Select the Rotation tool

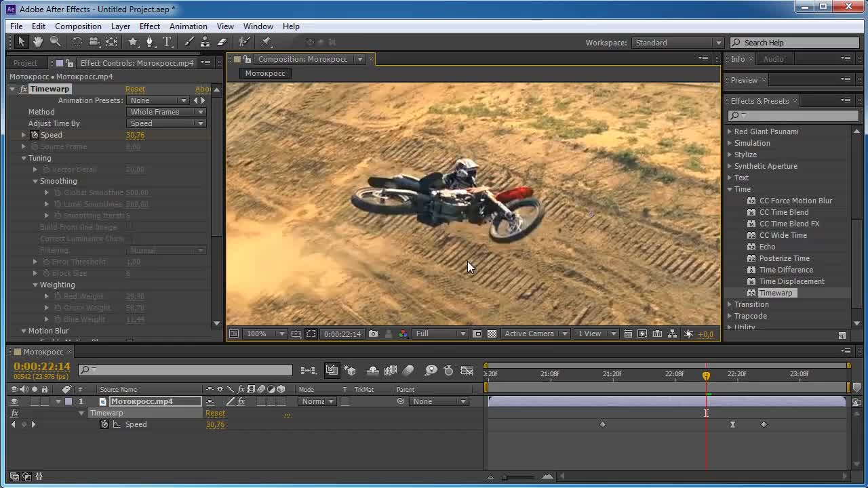point(77,42)
